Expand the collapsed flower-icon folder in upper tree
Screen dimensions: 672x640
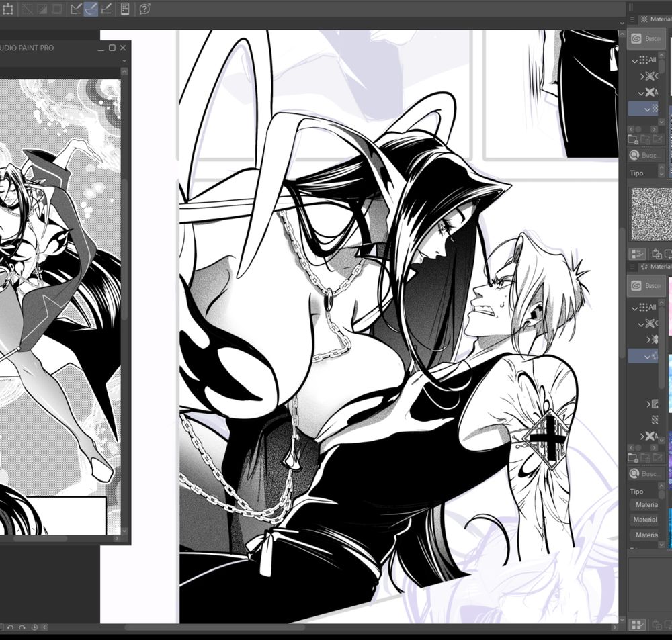pos(642,77)
